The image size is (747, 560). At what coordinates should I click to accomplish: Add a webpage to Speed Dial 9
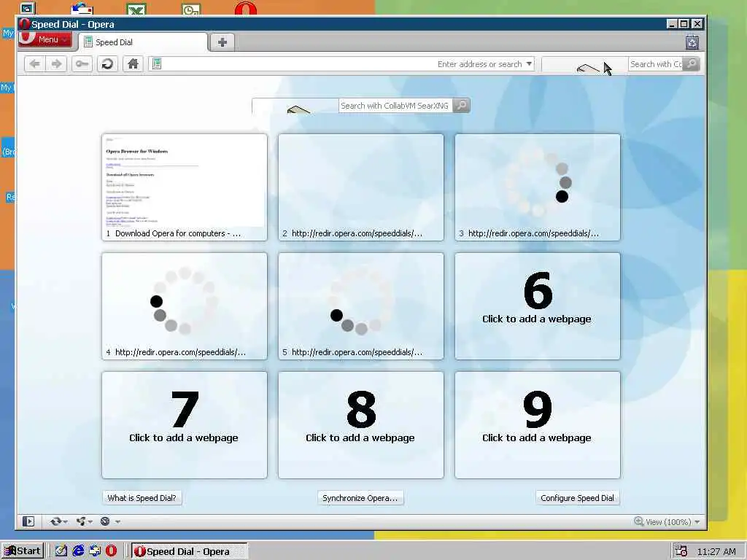click(x=538, y=425)
